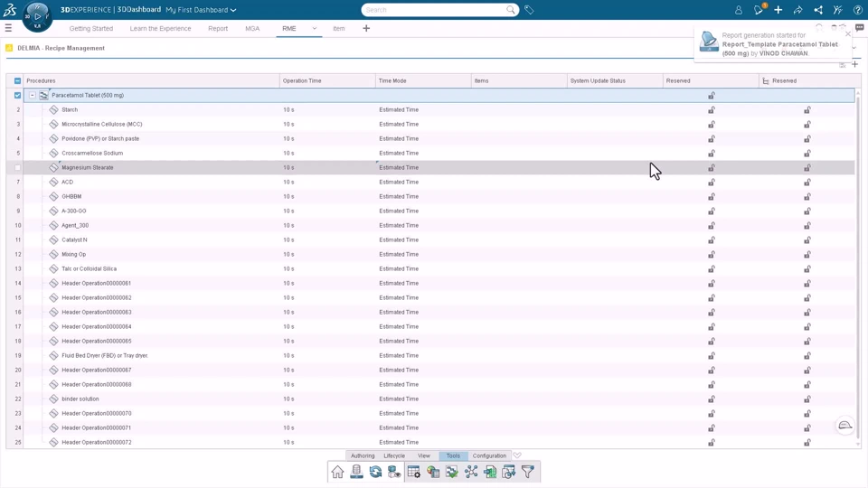868x488 pixels.
Task: Click the Home icon in bottom toolbar
Action: 337,472
